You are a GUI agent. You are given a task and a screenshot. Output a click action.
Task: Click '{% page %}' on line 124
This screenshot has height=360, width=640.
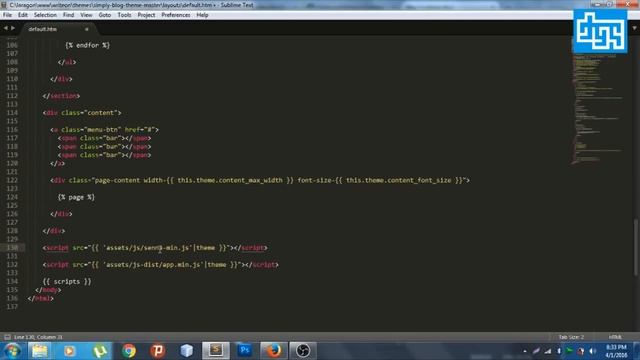76,197
